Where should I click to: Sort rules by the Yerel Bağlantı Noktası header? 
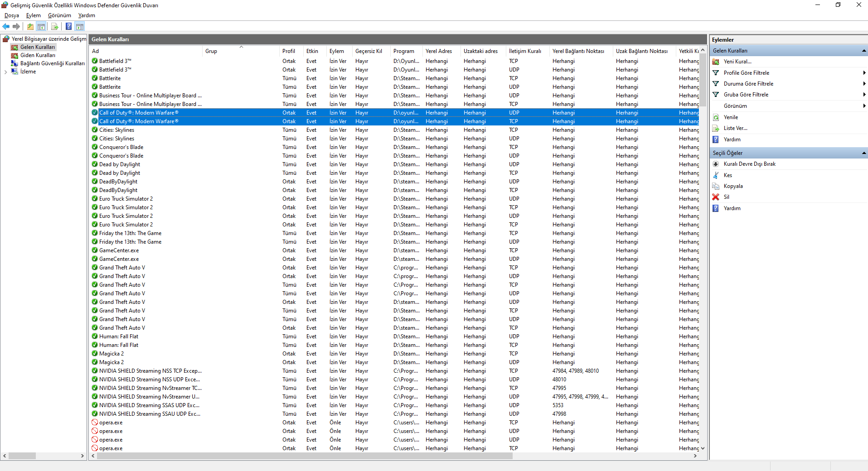pos(581,51)
